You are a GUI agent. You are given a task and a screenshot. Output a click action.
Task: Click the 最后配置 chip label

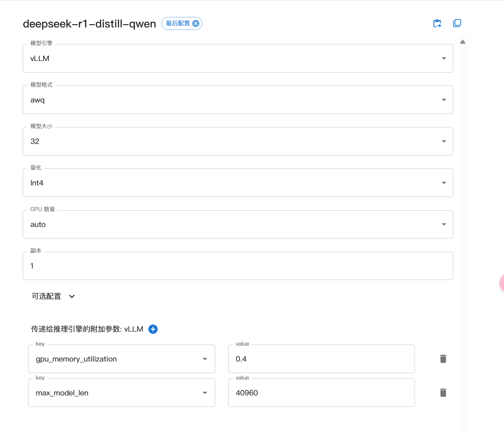coord(178,23)
